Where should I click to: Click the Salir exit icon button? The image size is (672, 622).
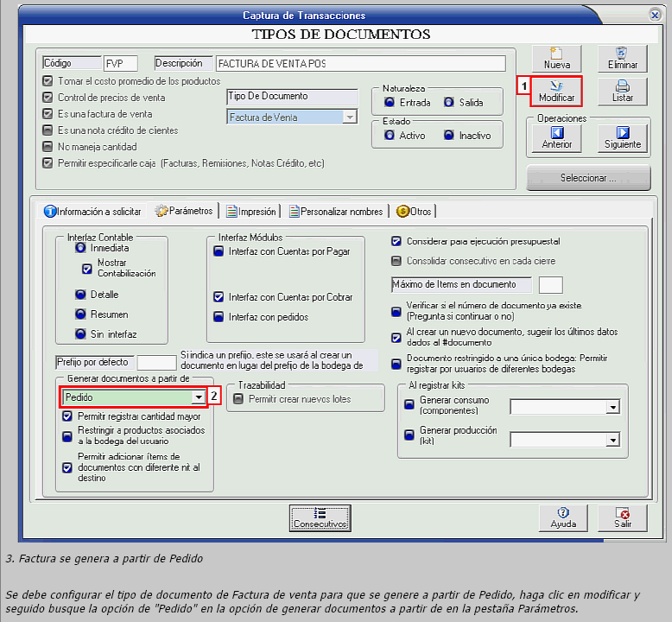pyautogui.click(x=622, y=517)
